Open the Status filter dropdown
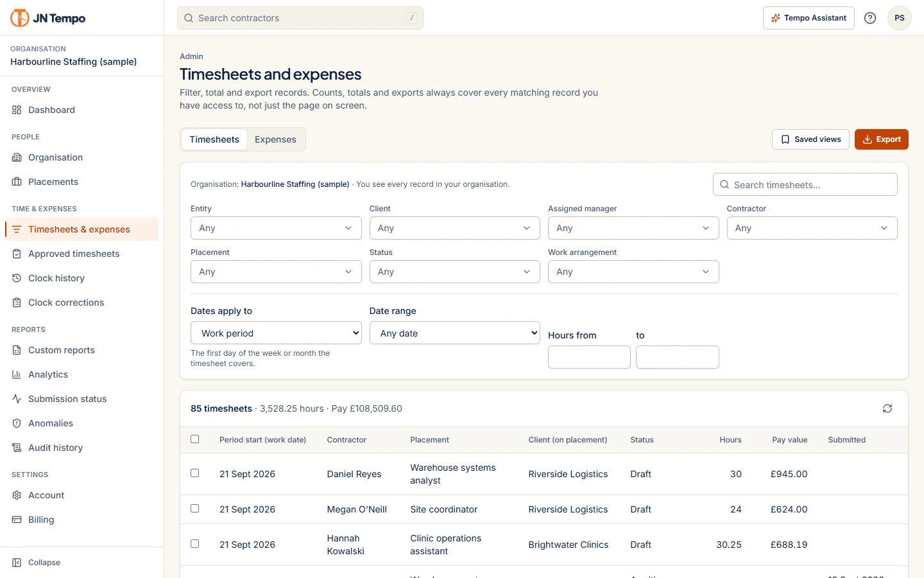The height and width of the screenshot is (578, 924). (455, 272)
